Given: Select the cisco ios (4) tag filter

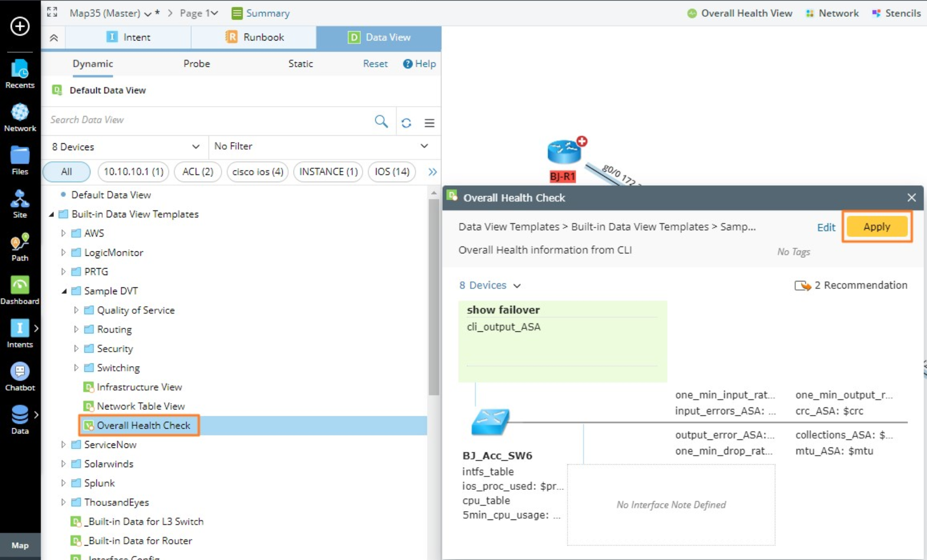Looking at the screenshot, I should (257, 172).
